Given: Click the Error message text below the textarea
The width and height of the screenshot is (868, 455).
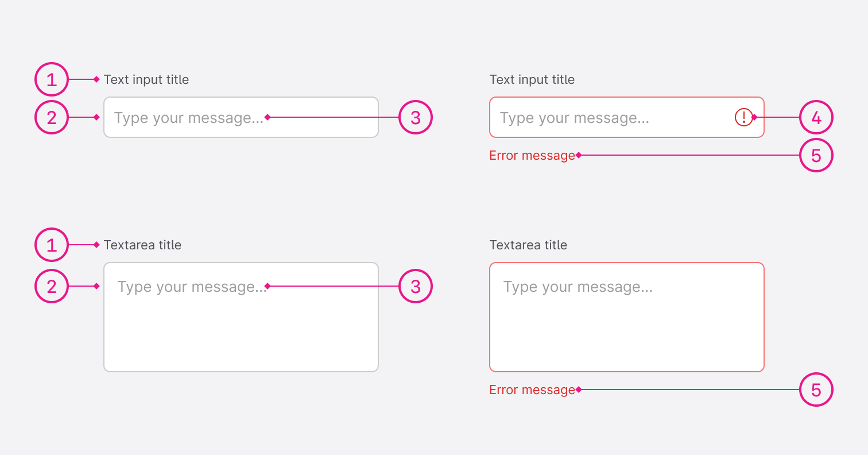Looking at the screenshot, I should [532, 390].
